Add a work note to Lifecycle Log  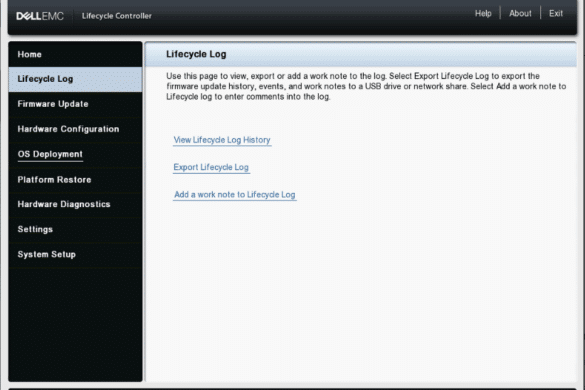tap(235, 194)
